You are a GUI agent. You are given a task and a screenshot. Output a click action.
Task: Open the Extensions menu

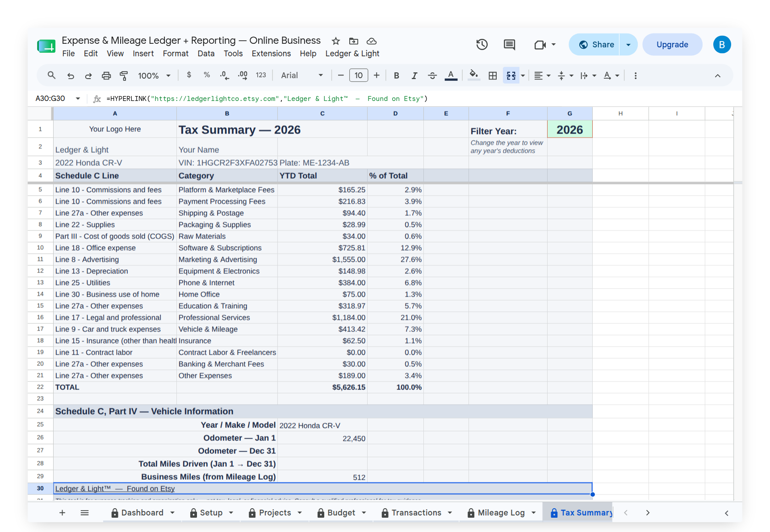tap(271, 54)
